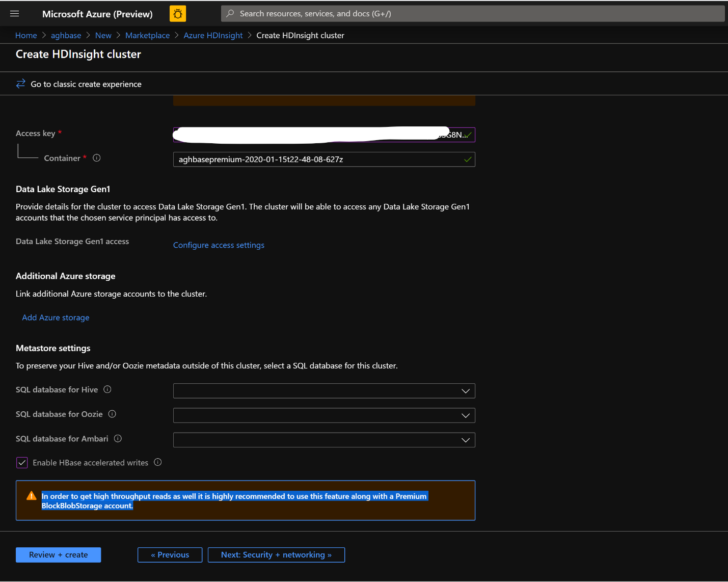The image size is (728, 582).
Task: Navigate to aghbase in the breadcrumb trail
Action: 66,35
